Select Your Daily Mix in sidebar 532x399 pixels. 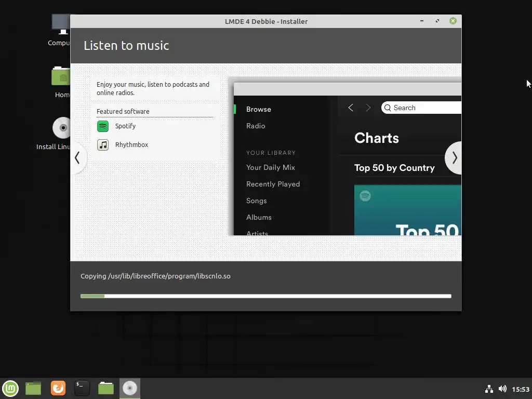(x=270, y=167)
